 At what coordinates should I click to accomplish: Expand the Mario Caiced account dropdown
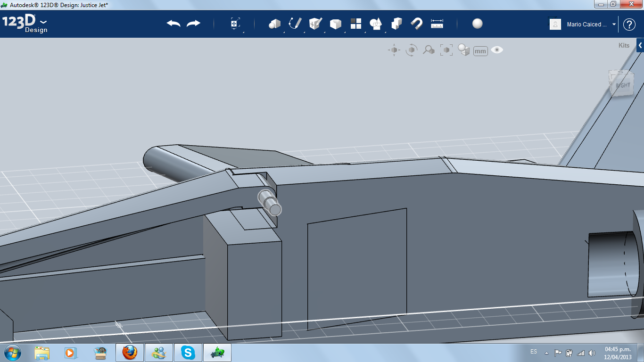pyautogui.click(x=614, y=25)
